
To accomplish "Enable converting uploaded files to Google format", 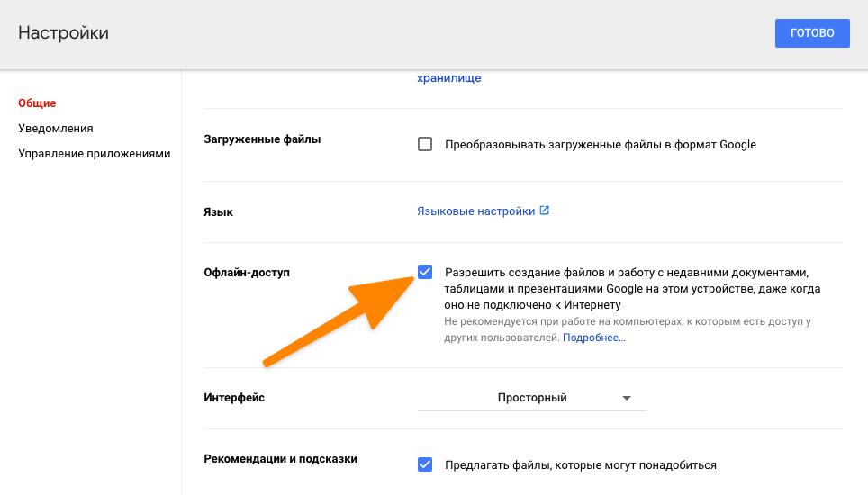I will pos(425,144).
